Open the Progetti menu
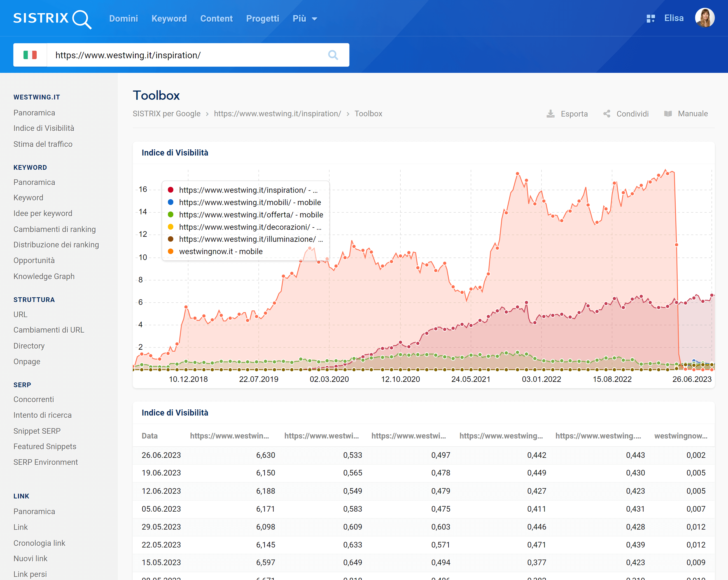The image size is (728, 580). tap(263, 18)
